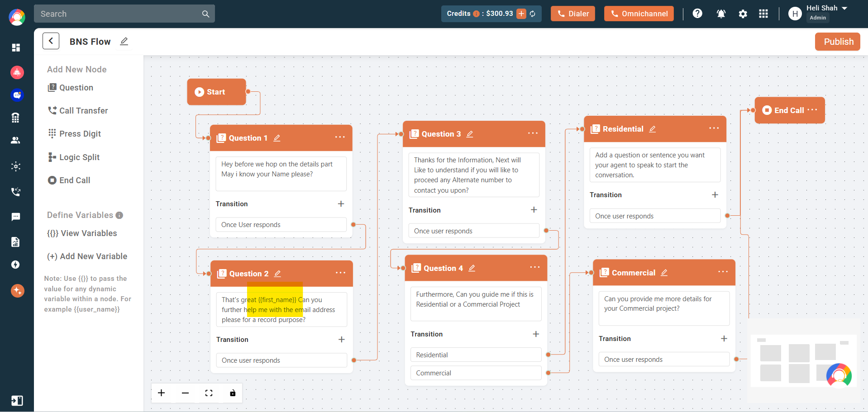Open the Question 1 three-dot menu
The image size is (868, 412).
click(x=340, y=137)
